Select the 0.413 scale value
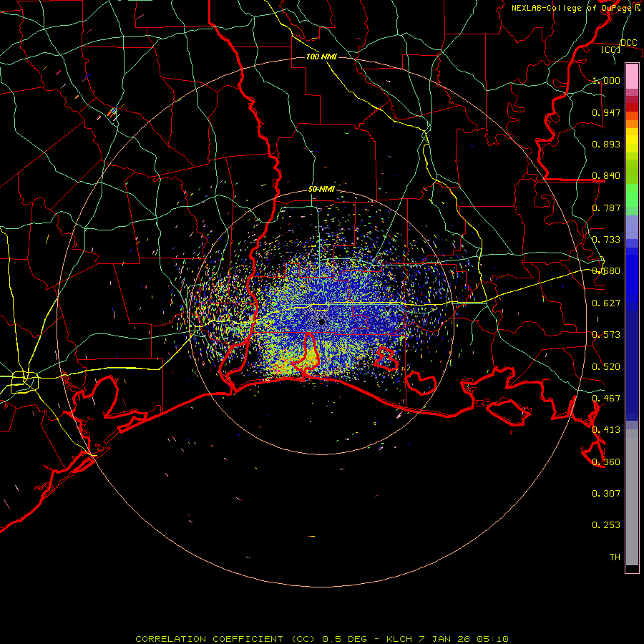This screenshot has width=644, height=644. tap(606, 430)
